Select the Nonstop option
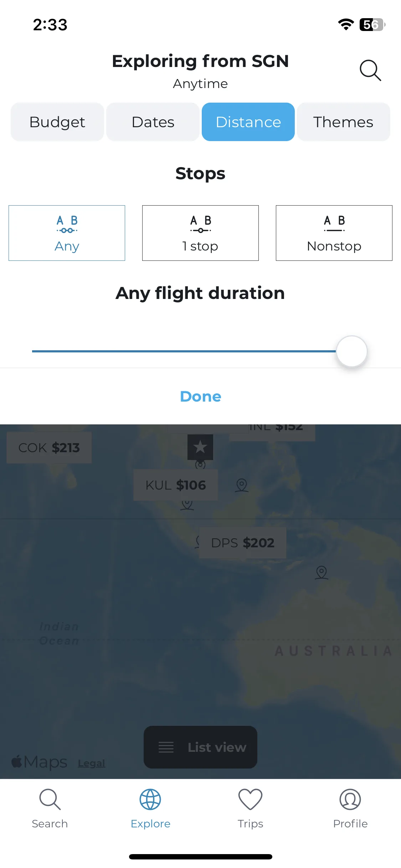Image resolution: width=401 pixels, height=868 pixels. pos(334,233)
